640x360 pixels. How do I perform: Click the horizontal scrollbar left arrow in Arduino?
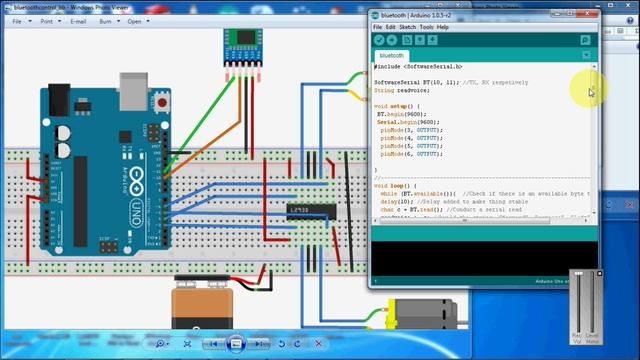click(x=376, y=221)
